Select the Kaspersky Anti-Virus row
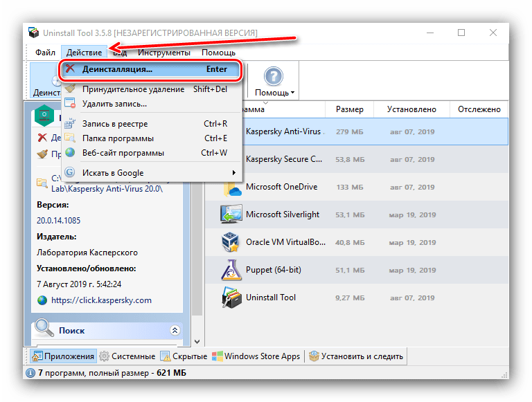The image size is (532, 402). point(357,131)
